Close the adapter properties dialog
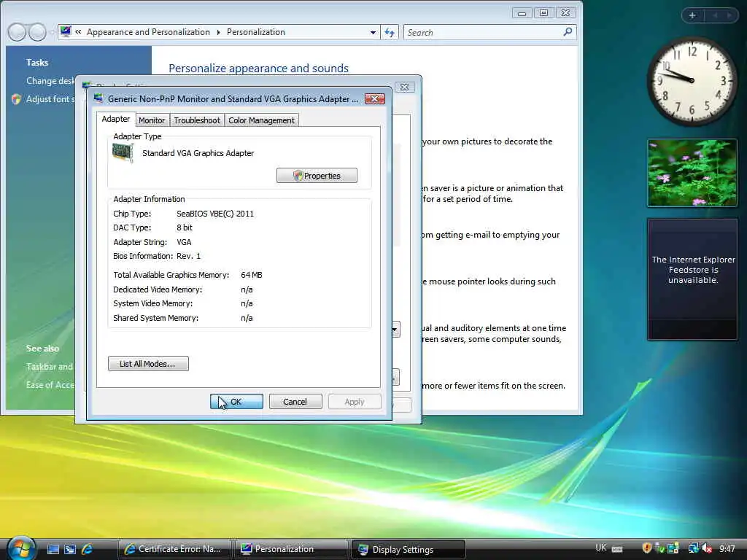Viewport: 747px width, 560px height. tap(374, 98)
